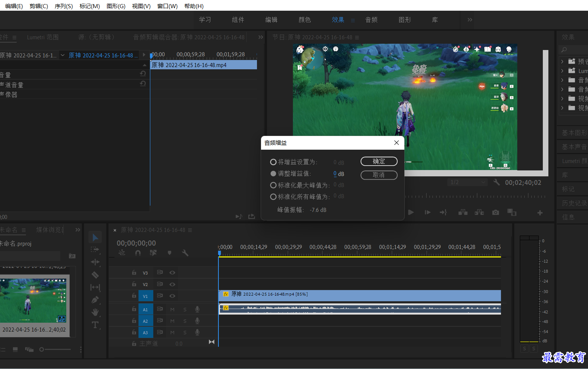Click the Extract button in program monitor
Image resolution: width=588 pixels, height=369 pixels.
pos(479,212)
